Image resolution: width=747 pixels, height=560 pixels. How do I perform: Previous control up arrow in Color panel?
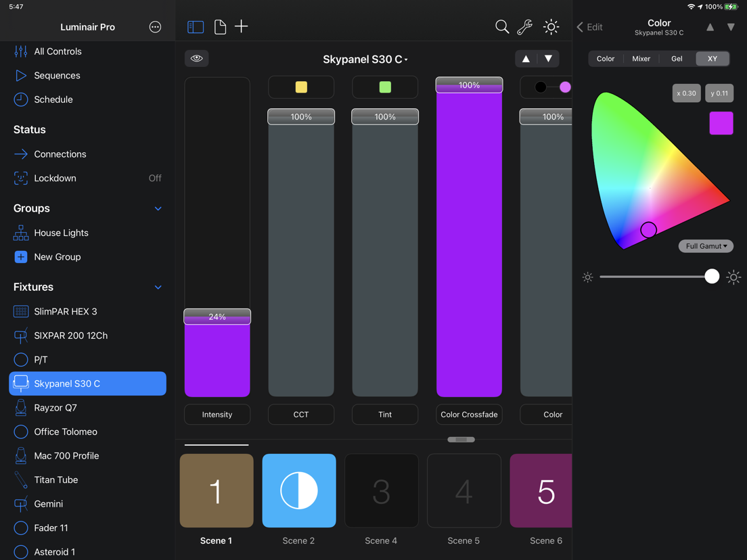click(x=710, y=27)
